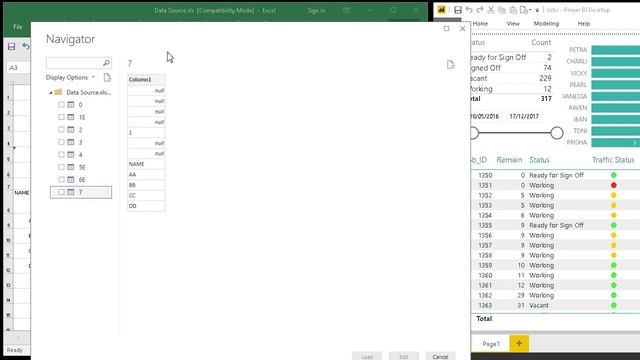The height and width of the screenshot is (360, 640).
Task: Open the Home tab in Power BI
Action: point(480,24)
